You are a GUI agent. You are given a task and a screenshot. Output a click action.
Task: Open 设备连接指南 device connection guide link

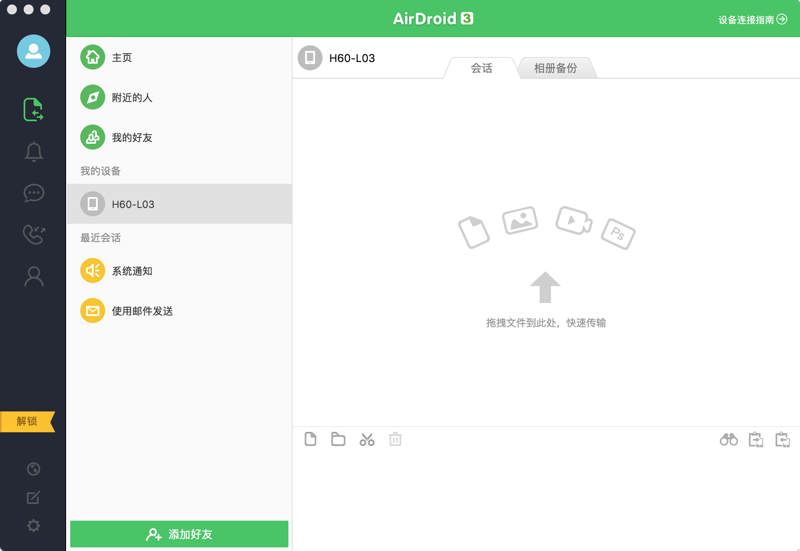tap(753, 19)
